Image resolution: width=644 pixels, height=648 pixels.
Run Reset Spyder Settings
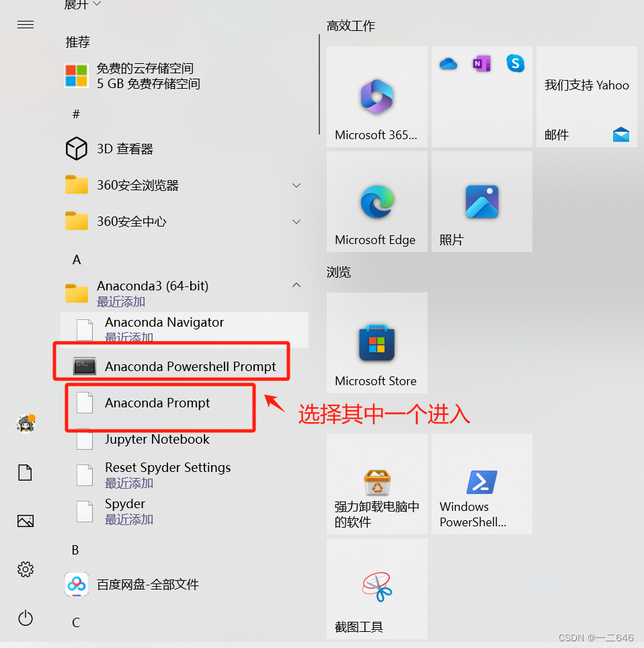coord(184,475)
